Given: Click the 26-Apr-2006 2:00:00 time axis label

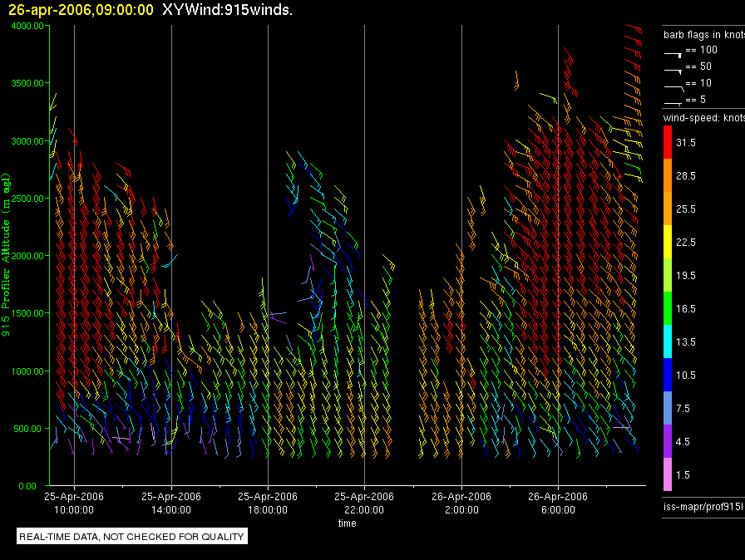Looking at the screenshot, I should click(x=461, y=502).
